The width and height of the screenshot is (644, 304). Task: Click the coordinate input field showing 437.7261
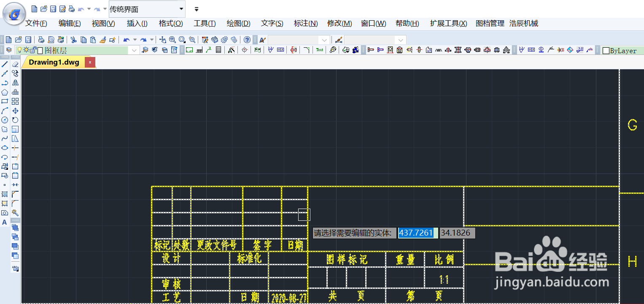tap(418, 233)
